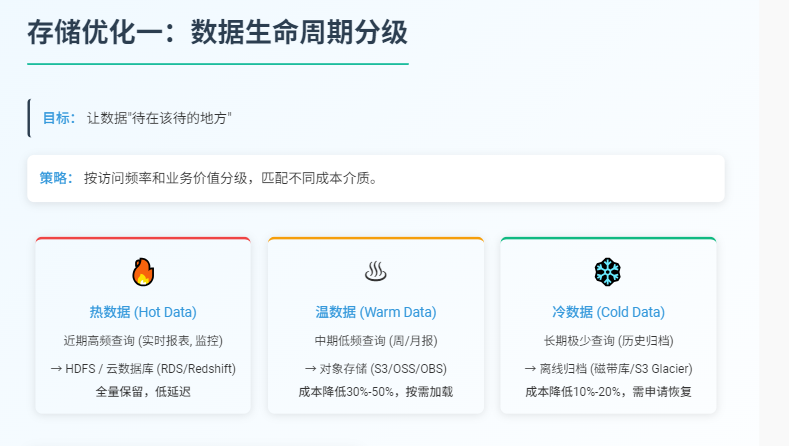Screen dimensions: 789x446
Task: Click the fire icon on Hot Data card
Action: click(143, 272)
